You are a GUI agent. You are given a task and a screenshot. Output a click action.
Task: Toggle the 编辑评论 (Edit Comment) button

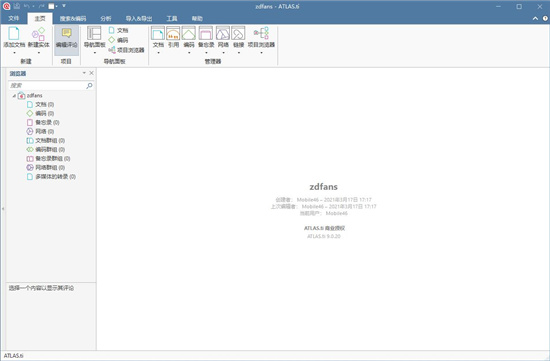coord(66,39)
